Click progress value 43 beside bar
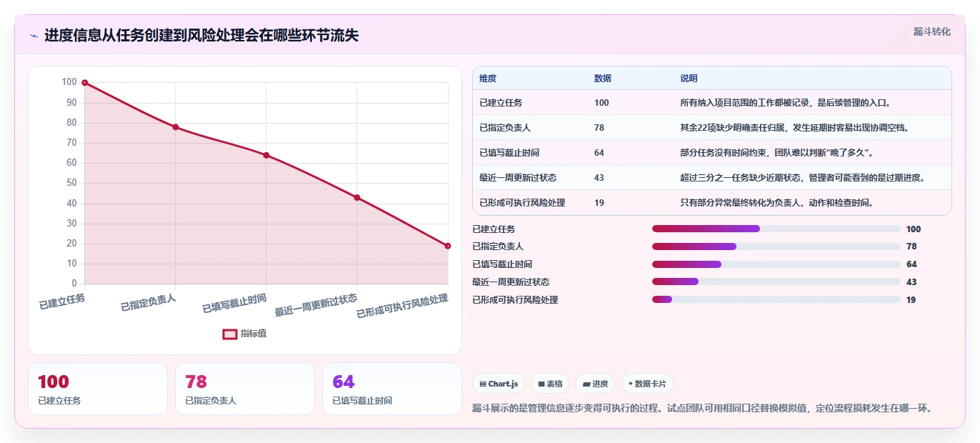 [x=911, y=282]
